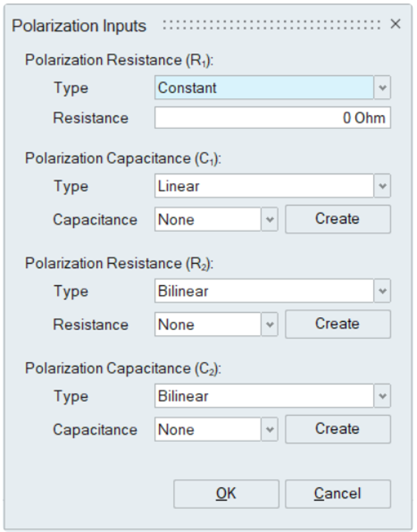Close the Polarization Inputs dialog
Image resolution: width=417 pixels, height=532 pixels.
pyautogui.click(x=395, y=24)
